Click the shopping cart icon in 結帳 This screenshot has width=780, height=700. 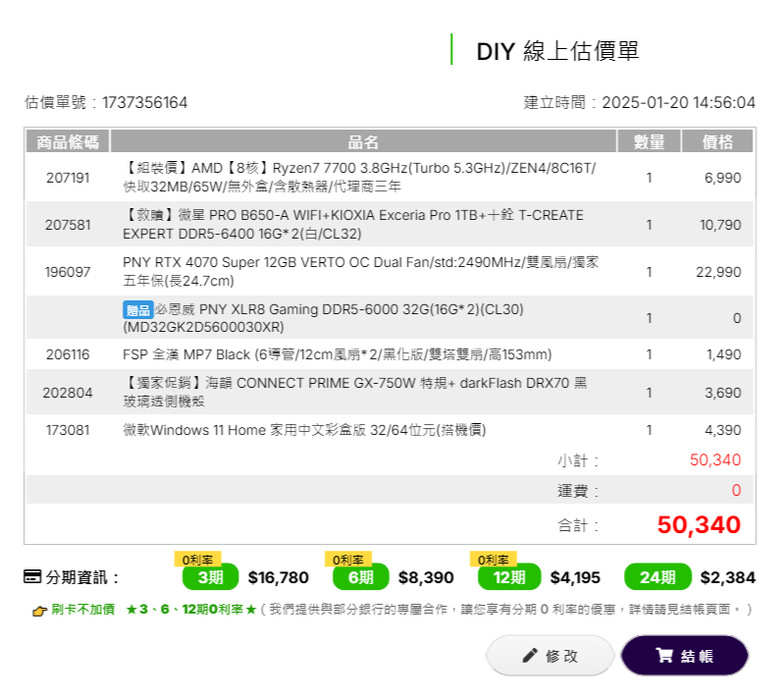[664, 655]
